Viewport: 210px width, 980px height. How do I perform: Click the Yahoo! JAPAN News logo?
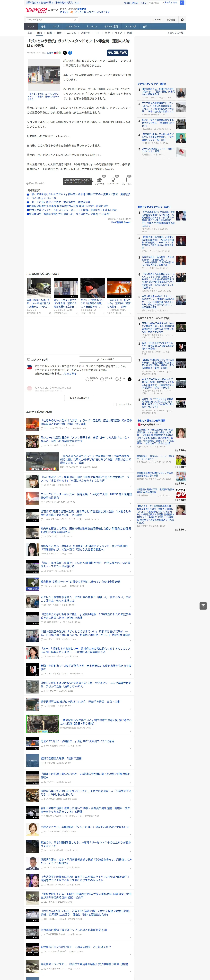pyautogui.click(x=42, y=11)
